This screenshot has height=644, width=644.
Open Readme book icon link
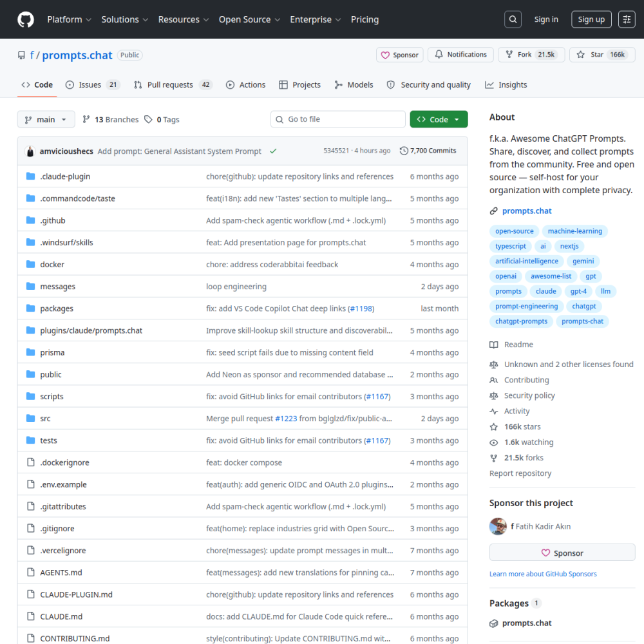(x=511, y=344)
